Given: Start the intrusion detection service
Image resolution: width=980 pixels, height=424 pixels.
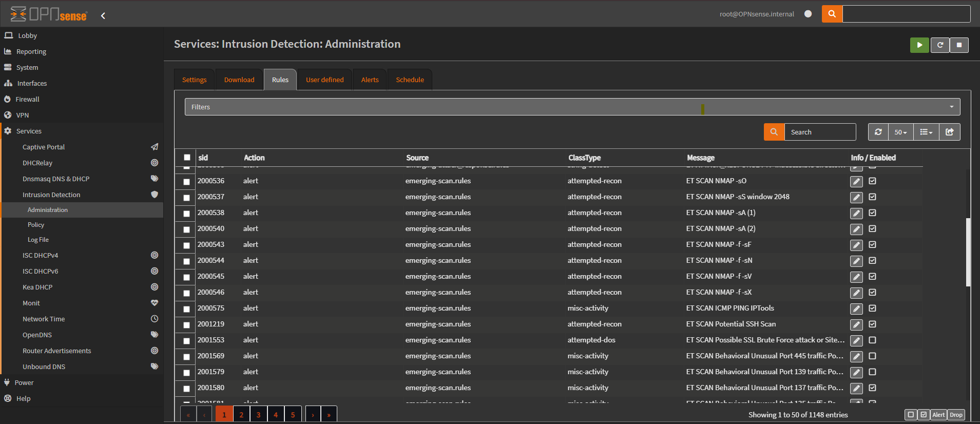Looking at the screenshot, I should 919,45.
